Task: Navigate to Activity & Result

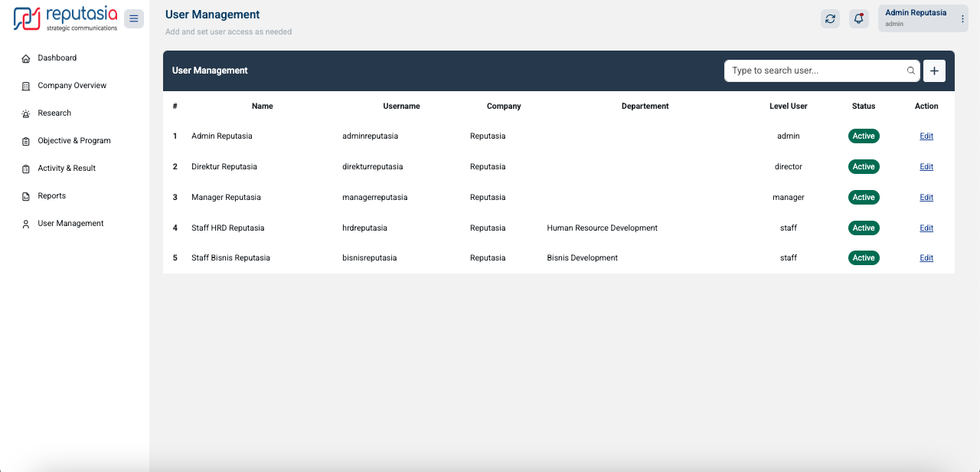Action: [x=67, y=169]
